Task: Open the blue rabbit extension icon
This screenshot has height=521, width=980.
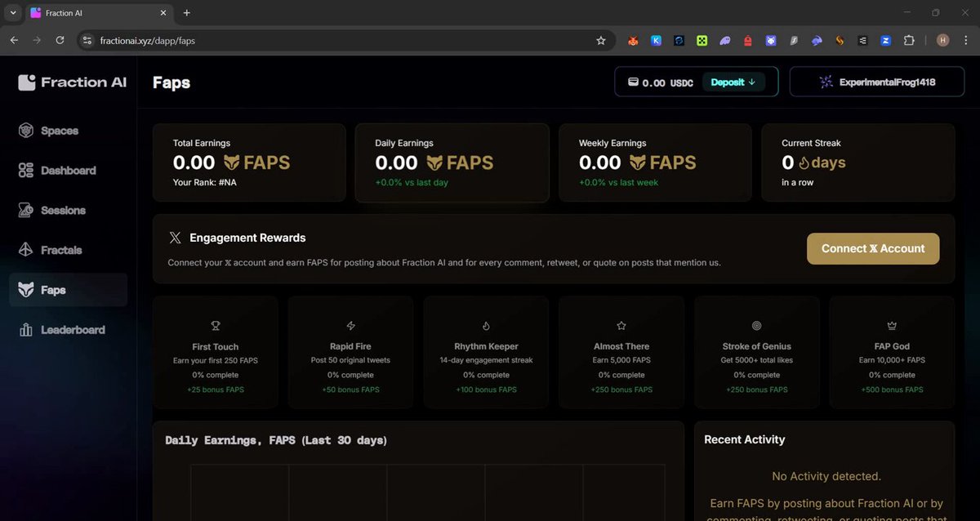Action: 817,40
